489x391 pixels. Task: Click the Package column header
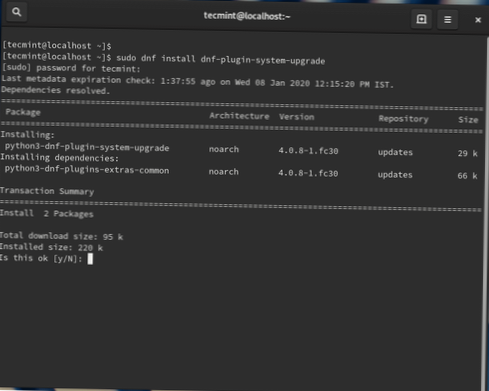tap(23, 112)
